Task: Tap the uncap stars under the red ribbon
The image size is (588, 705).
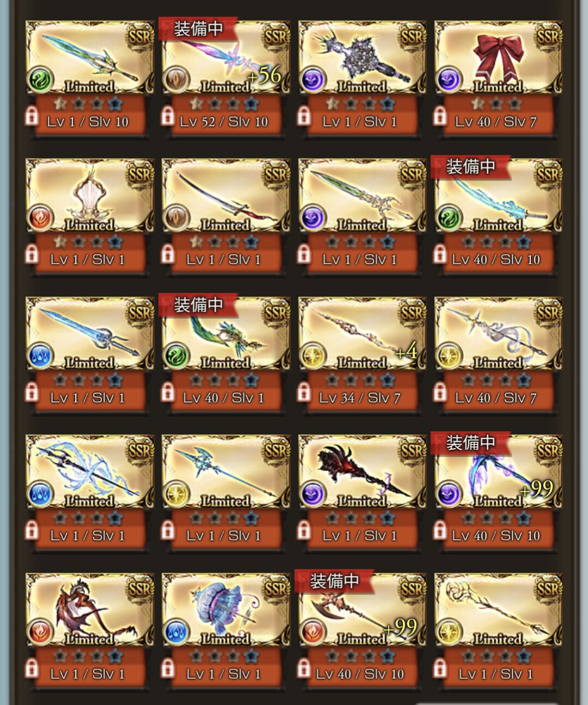Action: pyautogui.click(x=496, y=104)
